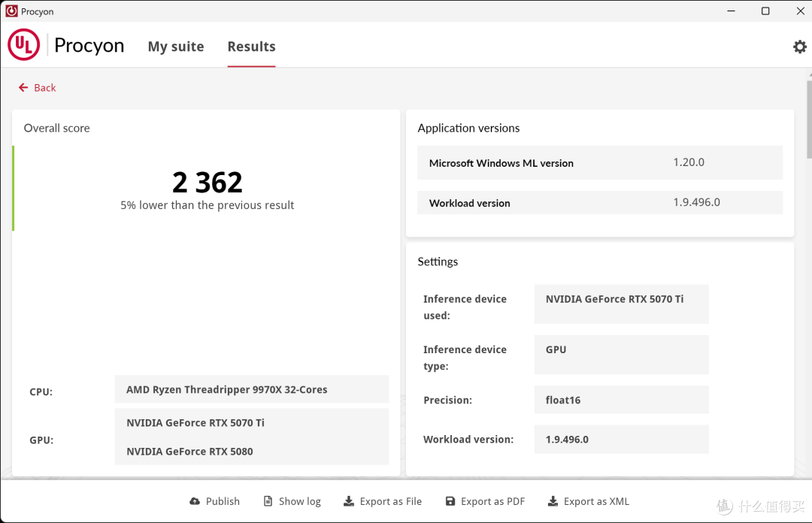The height and width of the screenshot is (523, 812).
Task: Choose Export as PDF
Action: point(485,501)
